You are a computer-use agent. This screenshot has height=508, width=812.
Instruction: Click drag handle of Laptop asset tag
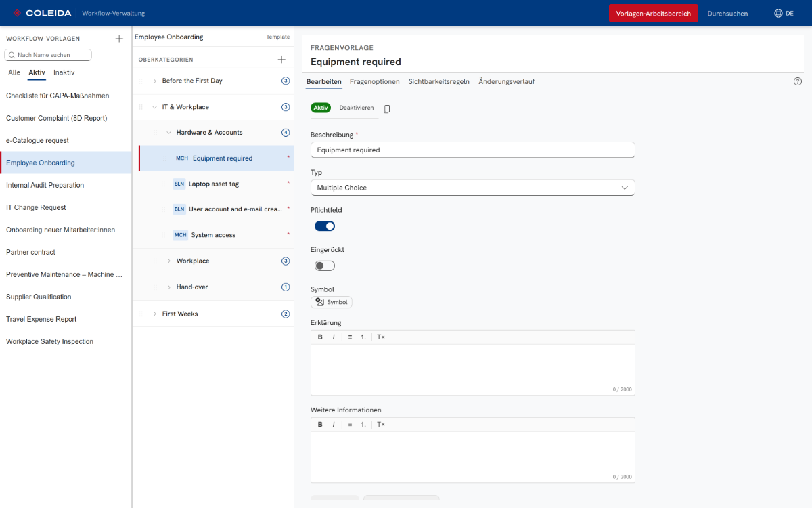click(x=163, y=184)
